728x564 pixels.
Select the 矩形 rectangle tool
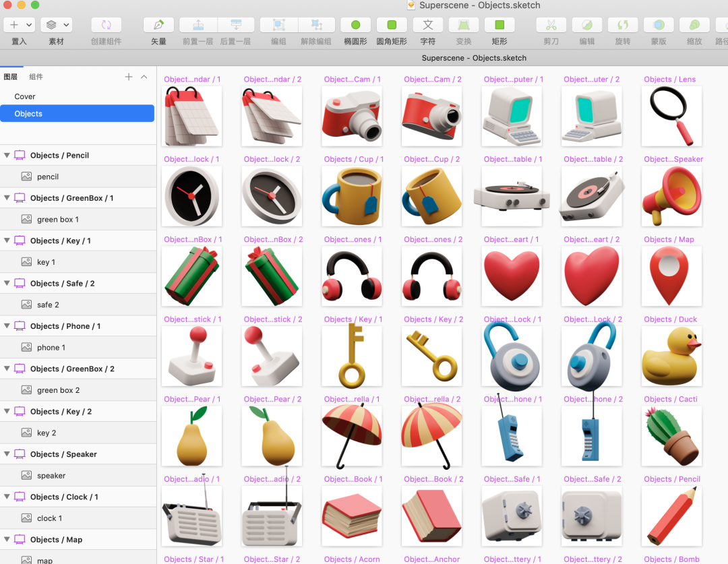pyautogui.click(x=499, y=25)
